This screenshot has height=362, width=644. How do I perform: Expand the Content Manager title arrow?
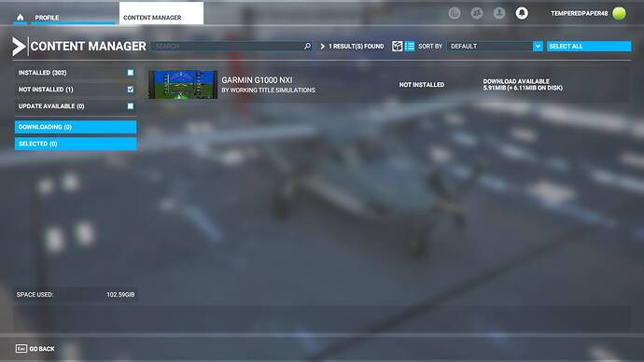pos(19,47)
